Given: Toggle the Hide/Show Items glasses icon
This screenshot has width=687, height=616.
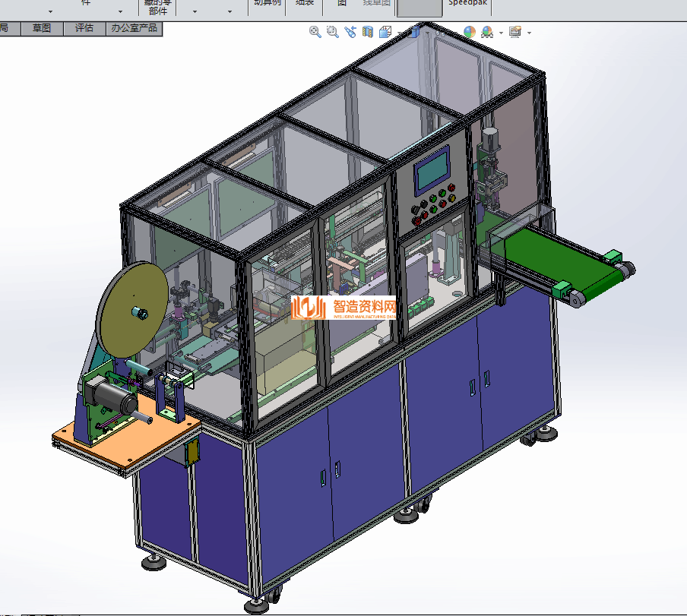Looking at the screenshot, I should (x=441, y=32).
